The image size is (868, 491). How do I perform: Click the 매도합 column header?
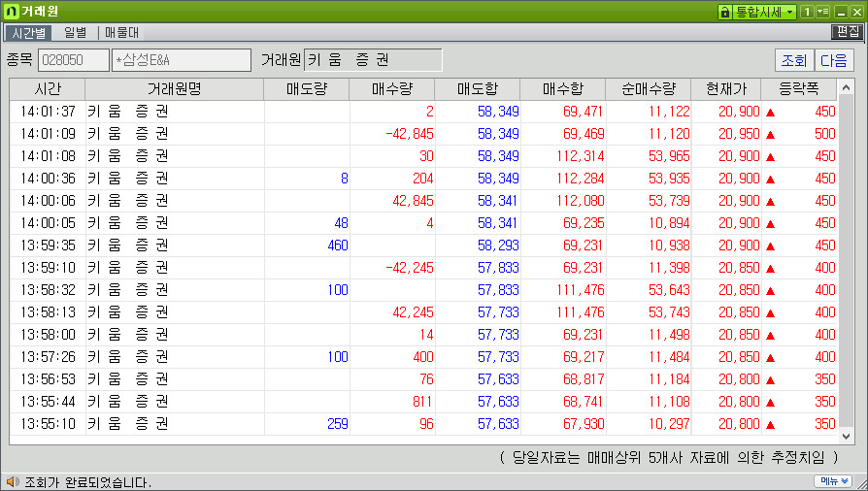pos(478,89)
